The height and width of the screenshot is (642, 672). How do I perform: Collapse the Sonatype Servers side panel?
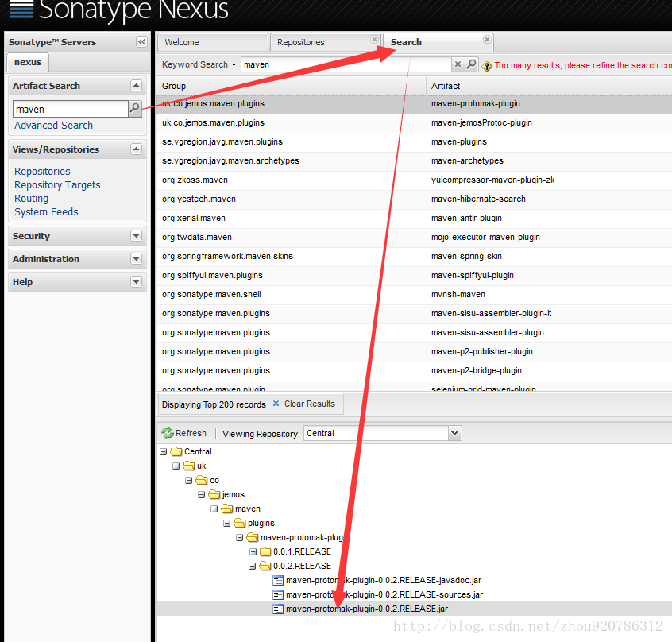(141, 41)
